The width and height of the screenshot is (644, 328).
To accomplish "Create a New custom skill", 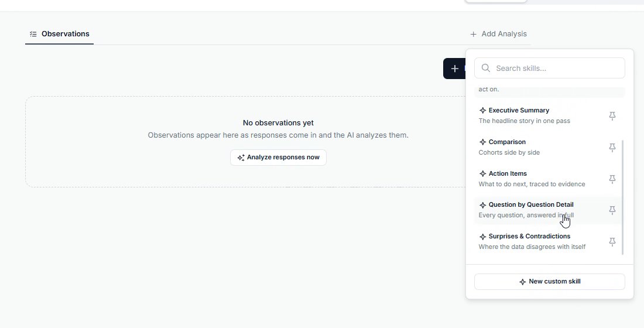I will click(x=550, y=282).
